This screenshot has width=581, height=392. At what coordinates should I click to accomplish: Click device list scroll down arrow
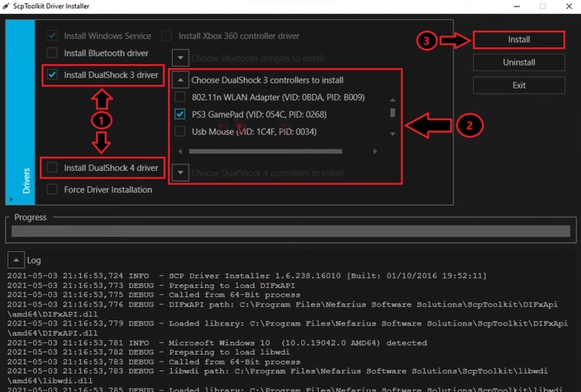pos(393,134)
